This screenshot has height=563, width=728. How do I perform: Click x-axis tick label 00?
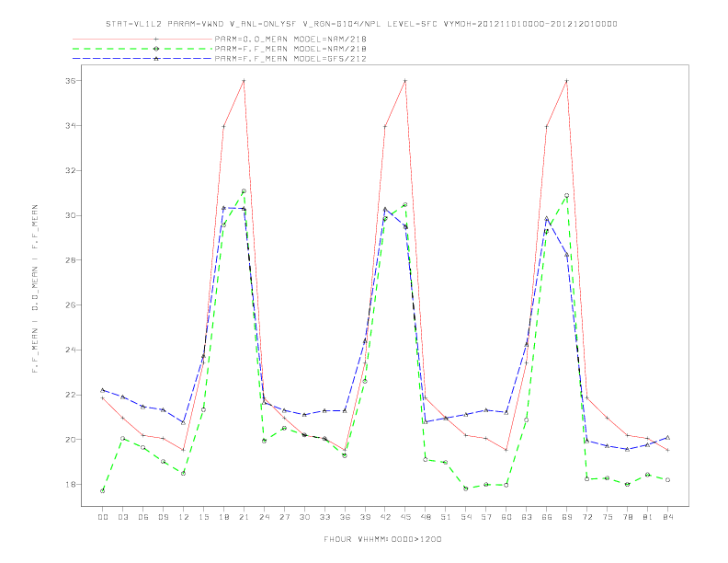coord(103,517)
